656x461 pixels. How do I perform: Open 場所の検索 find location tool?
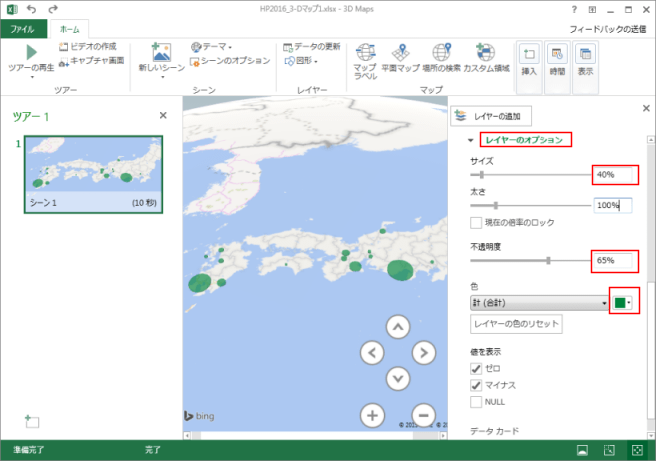point(440,52)
